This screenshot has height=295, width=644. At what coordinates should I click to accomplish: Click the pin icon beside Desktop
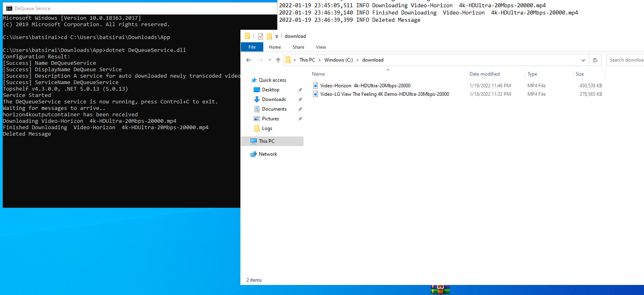(300, 90)
